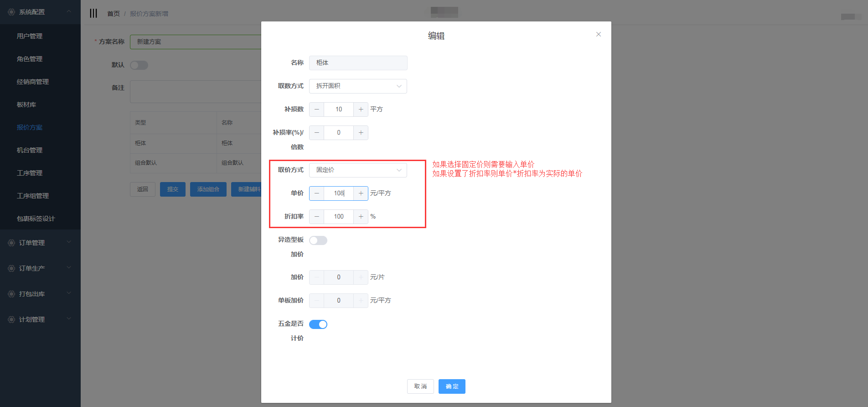
Task: Expand the 订单管理 sidebar menu
Action: tap(40, 243)
